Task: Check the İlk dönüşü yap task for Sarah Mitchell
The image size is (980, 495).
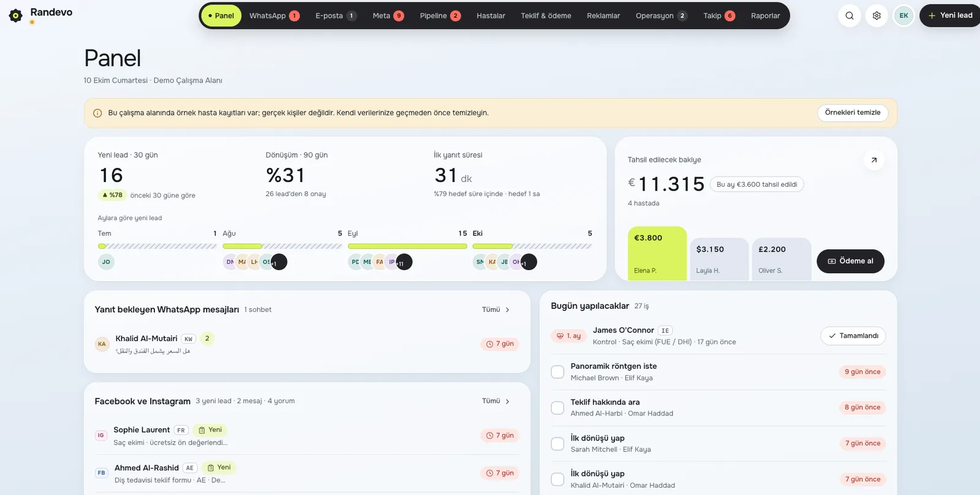Action: pyautogui.click(x=557, y=444)
